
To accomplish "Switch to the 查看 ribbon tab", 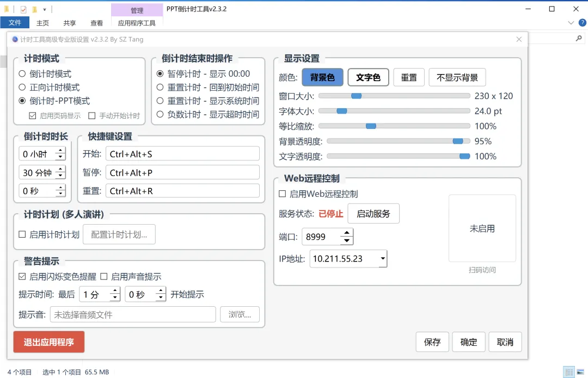I will [96, 23].
